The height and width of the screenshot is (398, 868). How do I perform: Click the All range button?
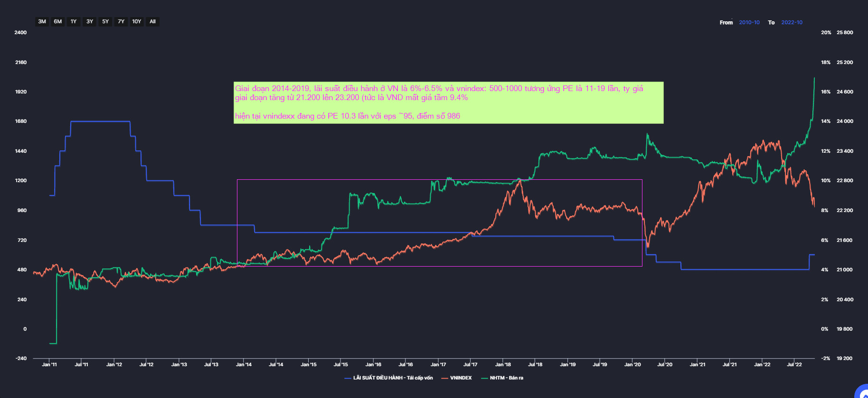(152, 22)
